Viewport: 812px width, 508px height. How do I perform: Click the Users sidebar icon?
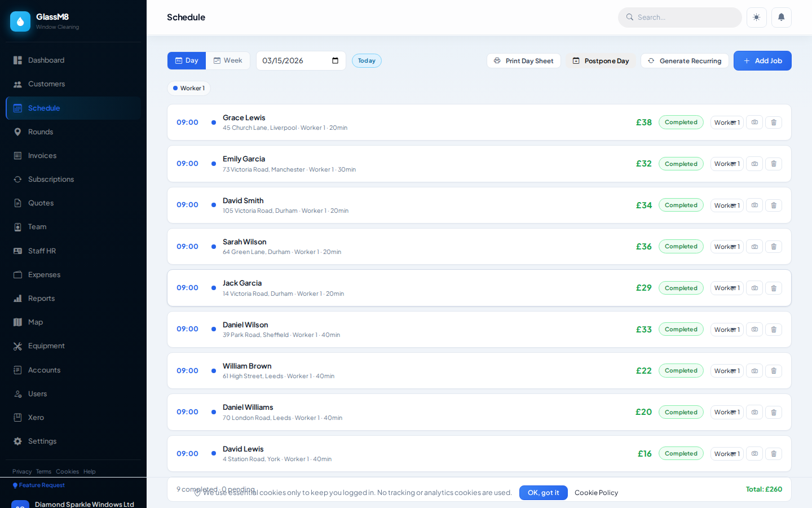coord(17,394)
